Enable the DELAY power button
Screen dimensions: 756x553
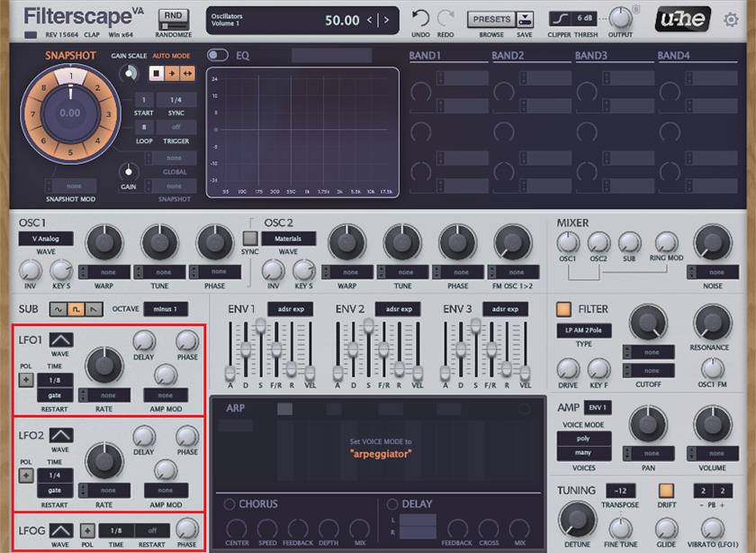point(392,504)
